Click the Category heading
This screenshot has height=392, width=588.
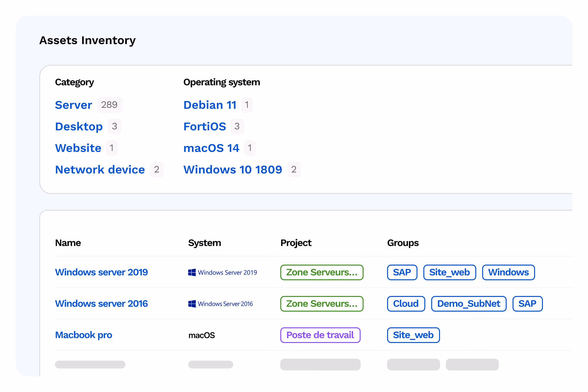pyautogui.click(x=74, y=83)
